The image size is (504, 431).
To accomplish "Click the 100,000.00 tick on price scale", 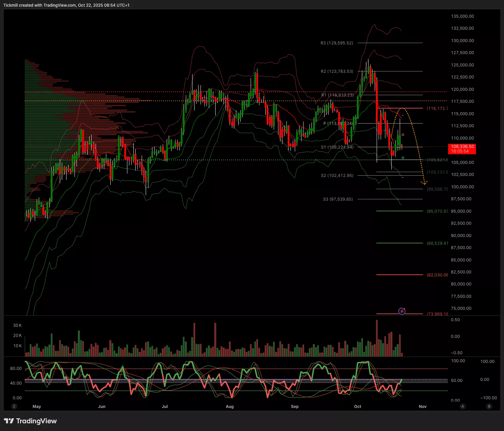I will [462, 187].
